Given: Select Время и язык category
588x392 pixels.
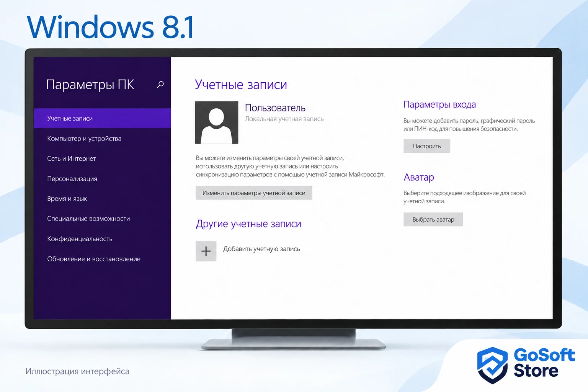Looking at the screenshot, I should [102, 199].
